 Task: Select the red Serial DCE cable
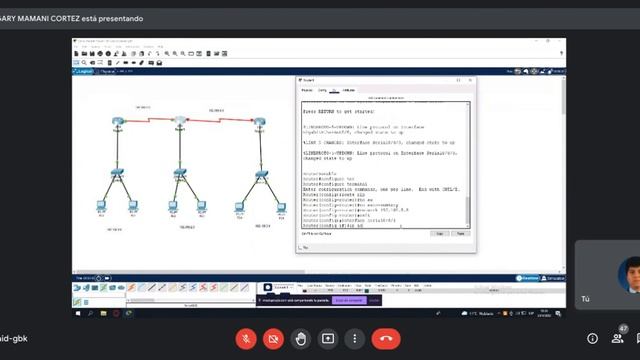coord(203,288)
